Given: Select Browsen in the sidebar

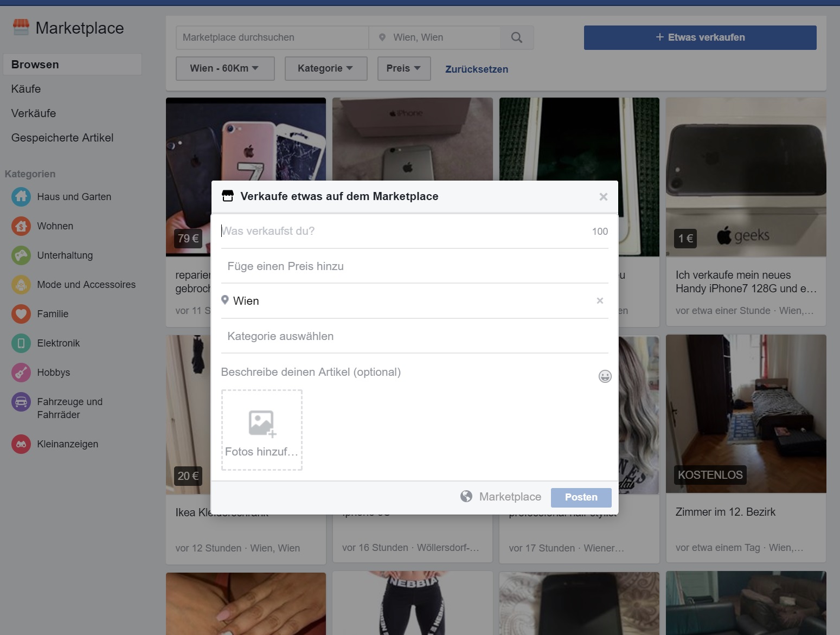Looking at the screenshot, I should click(72, 64).
